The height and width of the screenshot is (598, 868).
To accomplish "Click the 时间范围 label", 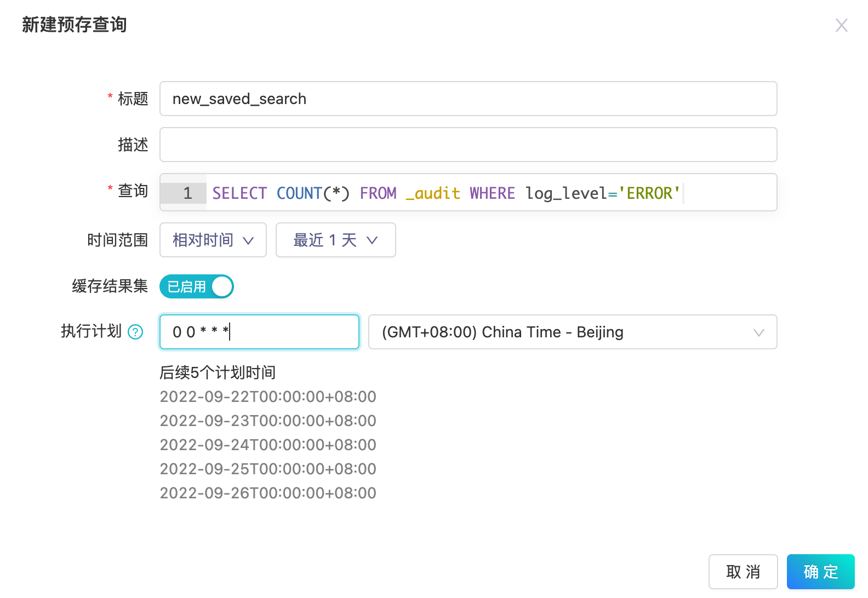I will pos(117,240).
